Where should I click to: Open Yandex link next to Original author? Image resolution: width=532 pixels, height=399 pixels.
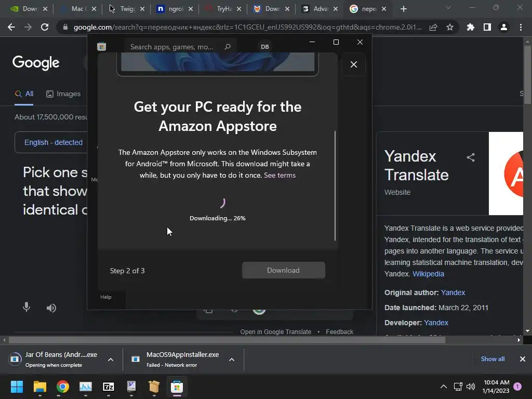click(x=453, y=292)
